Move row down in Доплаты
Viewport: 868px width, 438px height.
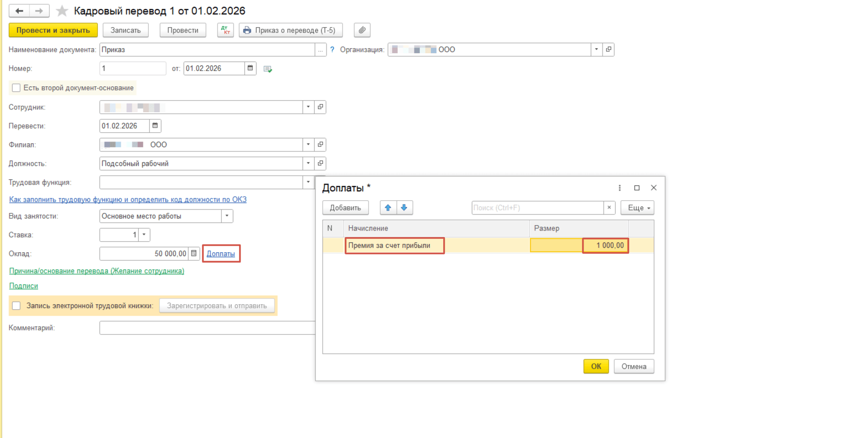coord(404,207)
